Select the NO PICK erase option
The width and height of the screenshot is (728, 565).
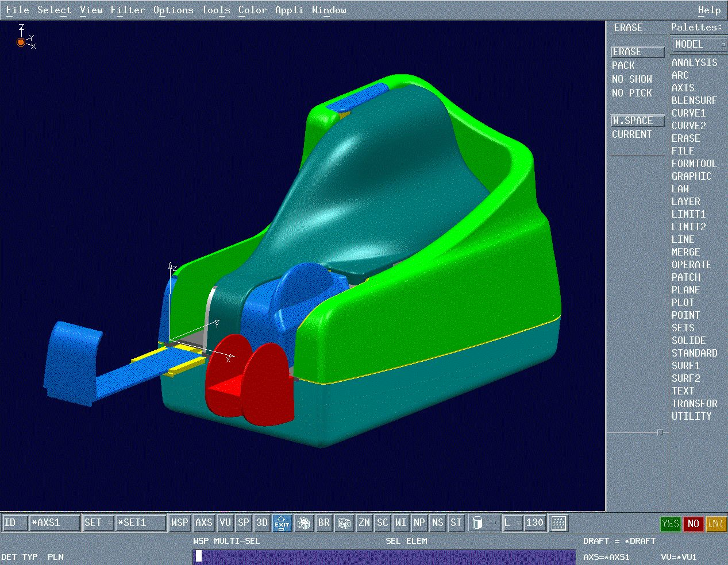tap(631, 93)
